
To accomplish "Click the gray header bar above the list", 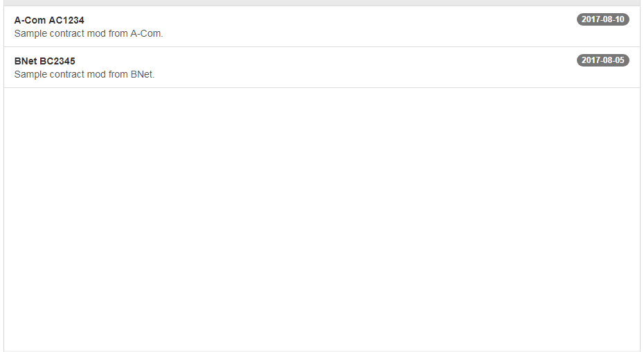I will point(322,3).
